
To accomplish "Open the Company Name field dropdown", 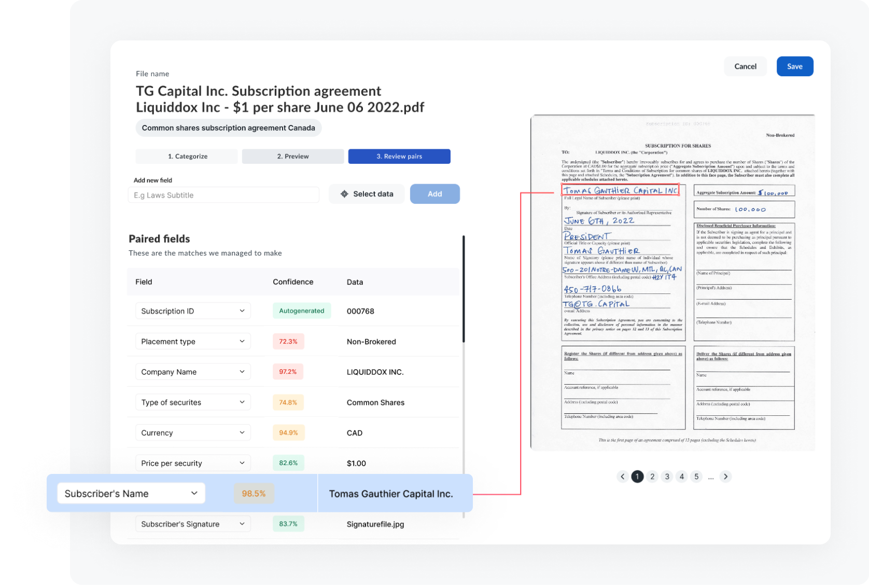I will (x=193, y=372).
